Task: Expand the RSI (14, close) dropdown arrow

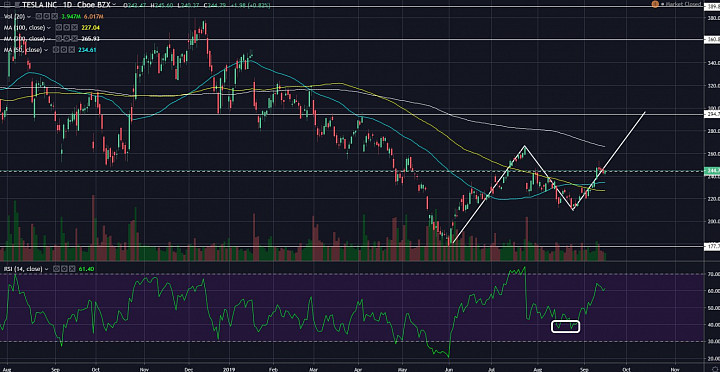Action: (x=46, y=269)
